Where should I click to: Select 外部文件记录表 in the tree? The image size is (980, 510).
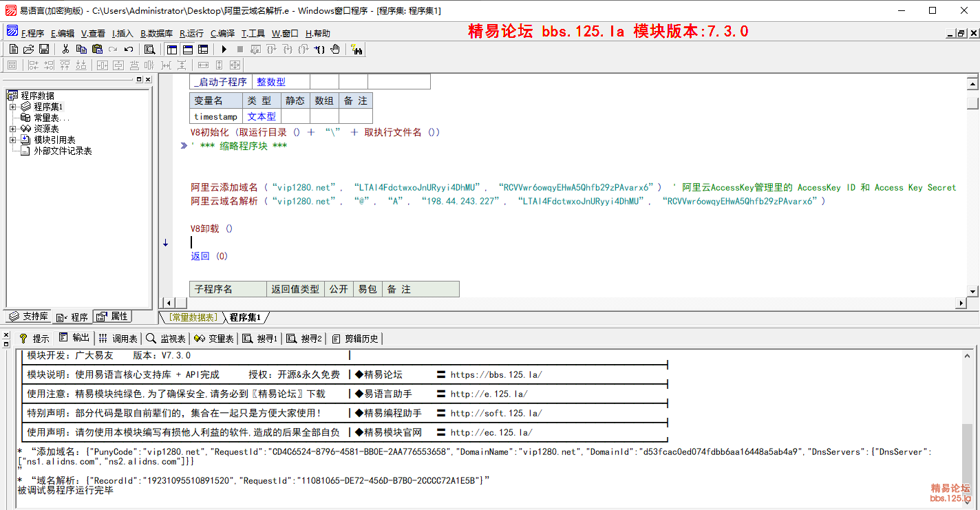tap(63, 151)
